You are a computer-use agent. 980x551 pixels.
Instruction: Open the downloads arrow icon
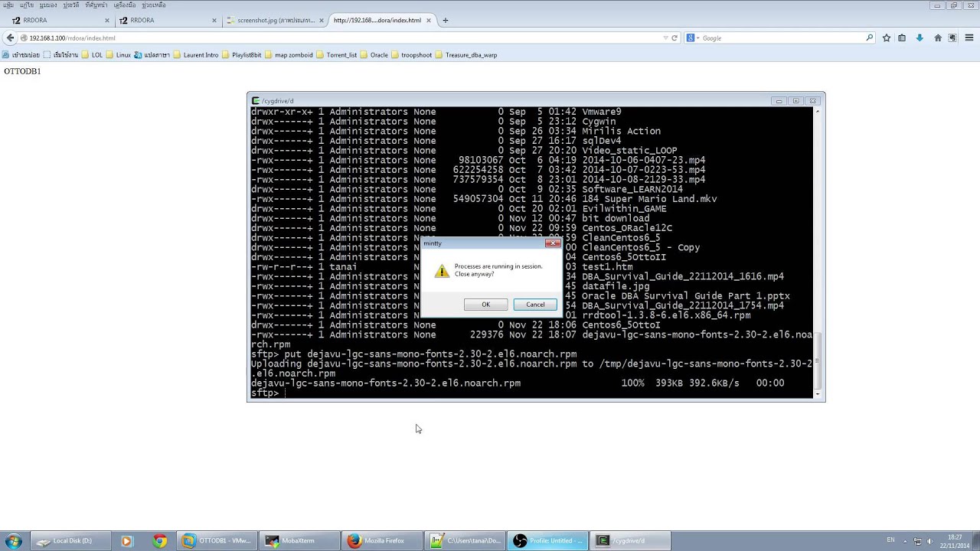[x=920, y=37]
